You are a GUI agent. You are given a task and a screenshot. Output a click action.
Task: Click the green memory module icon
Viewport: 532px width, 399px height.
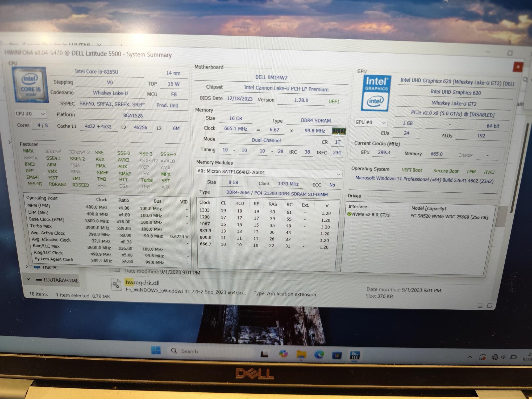[x=339, y=131]
